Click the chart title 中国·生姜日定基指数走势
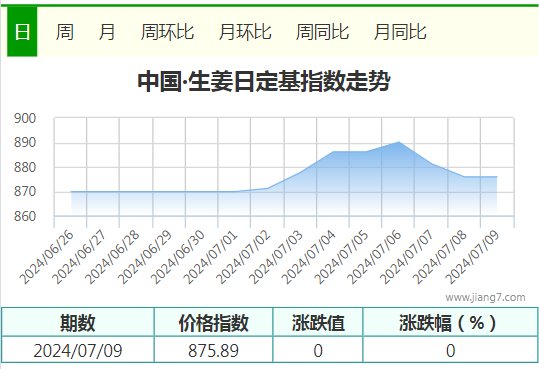539x369 pixels. coord(264,82)
